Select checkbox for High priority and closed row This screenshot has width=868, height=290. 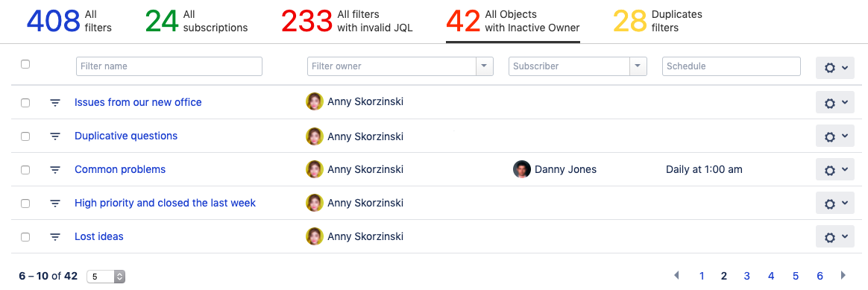click(25, 204)
